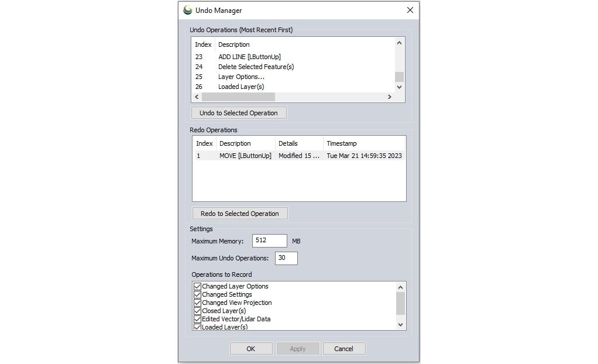Select undo operation 26 Loaded Layer(s)
The image size is (598, 364).
[294, 87]
